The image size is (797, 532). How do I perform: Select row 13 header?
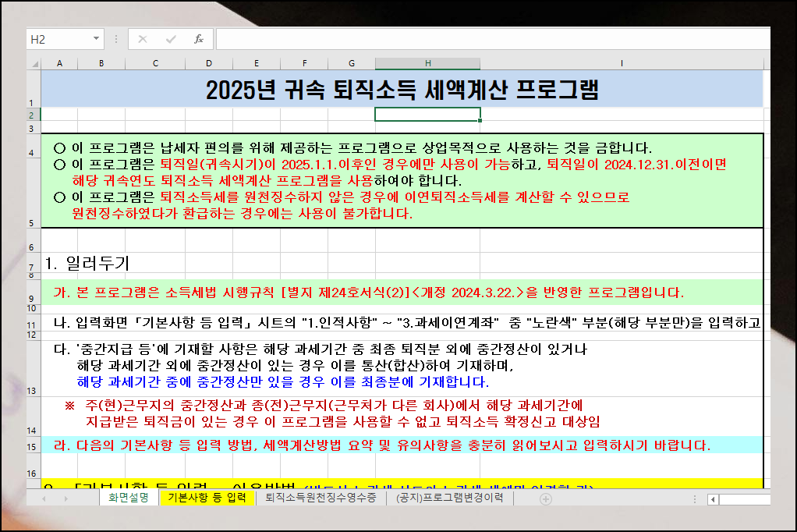[34, 368]
